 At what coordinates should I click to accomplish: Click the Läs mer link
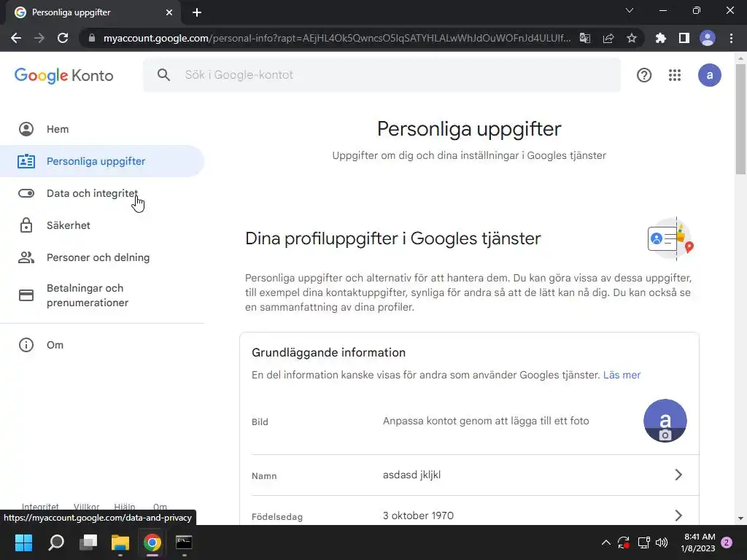[x=622, y=375]
